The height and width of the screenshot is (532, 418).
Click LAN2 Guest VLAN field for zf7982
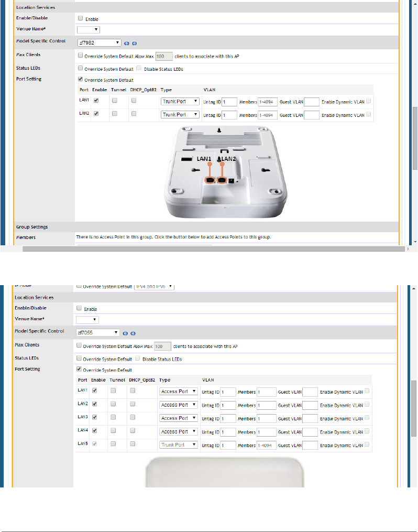[x=312, y=115]
